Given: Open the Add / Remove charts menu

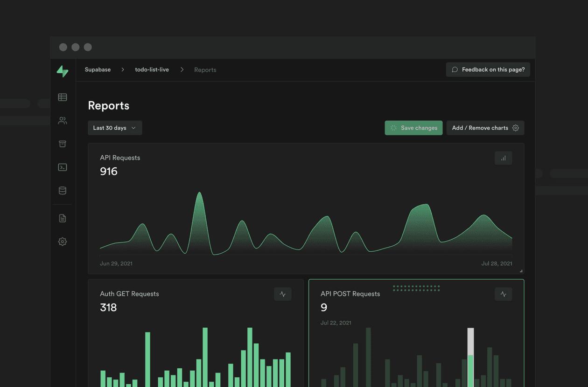Looking at the screenshot, I should 485,128.
